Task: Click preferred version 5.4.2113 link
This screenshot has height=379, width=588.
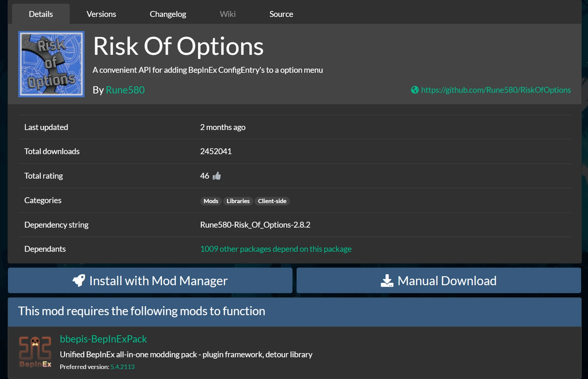Action: pyautogui.click(x=122, y=367)
